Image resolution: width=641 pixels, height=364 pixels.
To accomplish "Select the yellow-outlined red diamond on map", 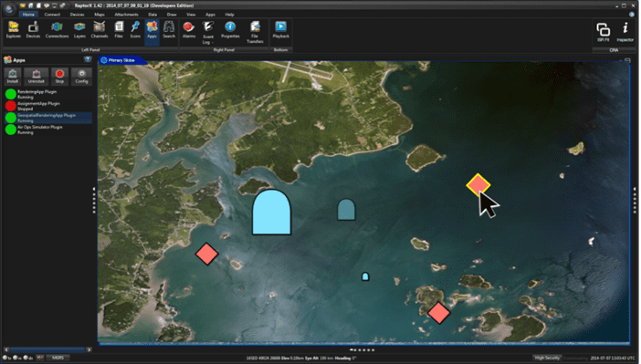I will pos(478,184).
